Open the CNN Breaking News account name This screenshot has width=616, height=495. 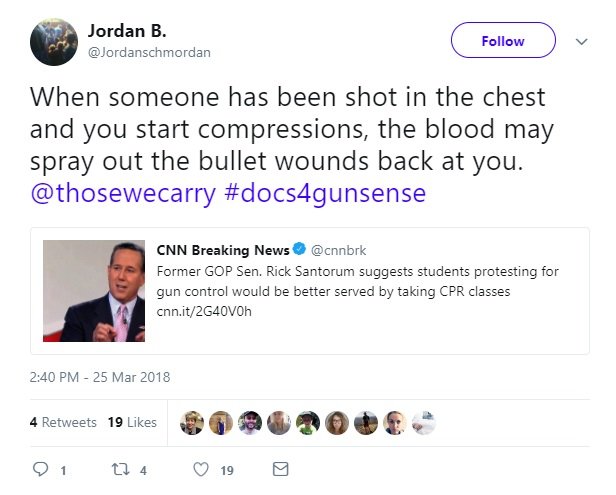point(222,250)
